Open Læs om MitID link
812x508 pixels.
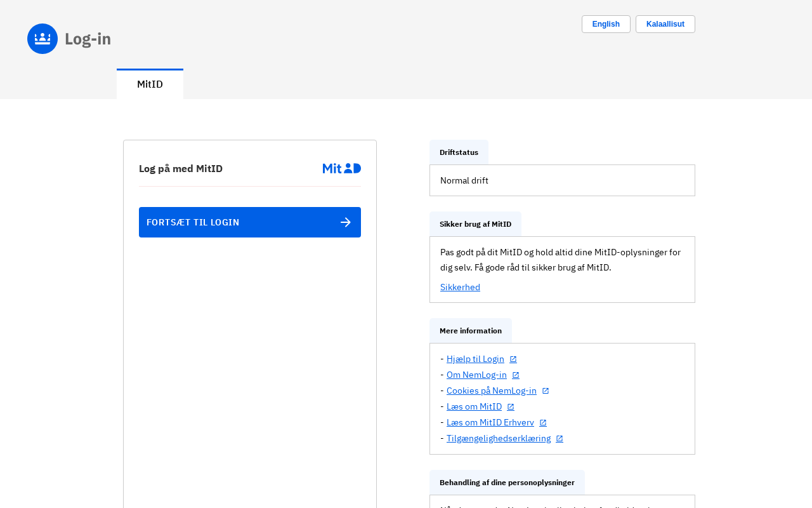click(474, 406)
